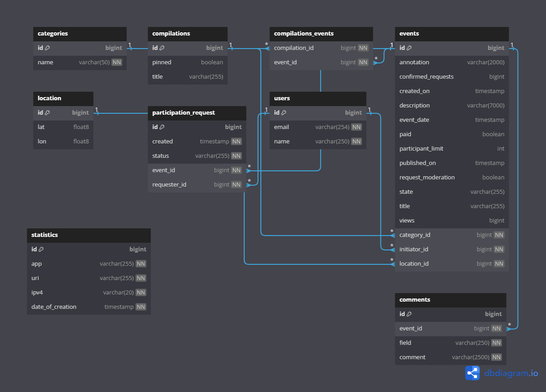The height and width of the screenshot is (392, 546).
Task: Click the NN badge on users email
Action: (357, 127)
